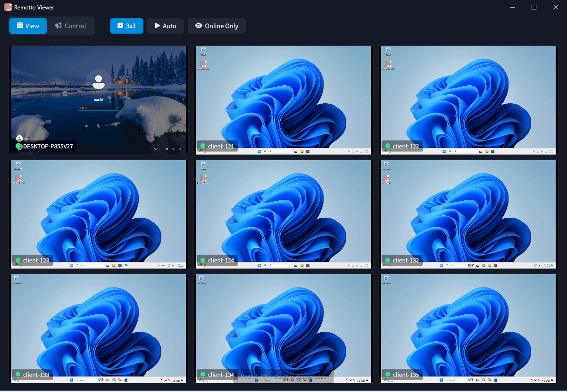Maximize the Remotto Viewer window
This screenshot has height=392, width=567.
point(534,7)
